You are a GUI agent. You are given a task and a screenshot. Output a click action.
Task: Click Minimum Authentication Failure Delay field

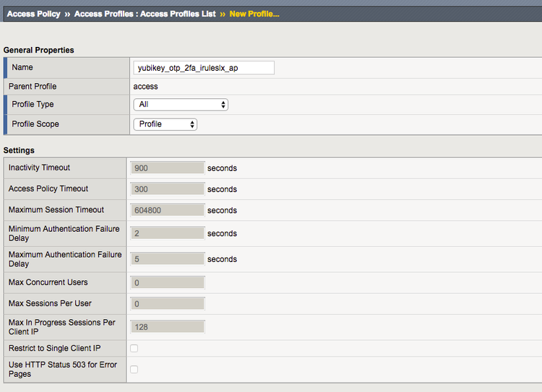(168, 233)
